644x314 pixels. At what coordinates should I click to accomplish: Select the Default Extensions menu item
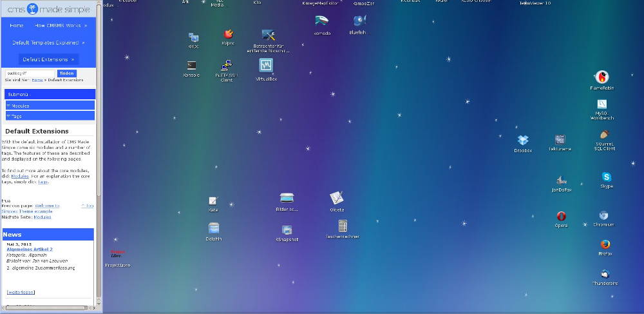point(48,59)
